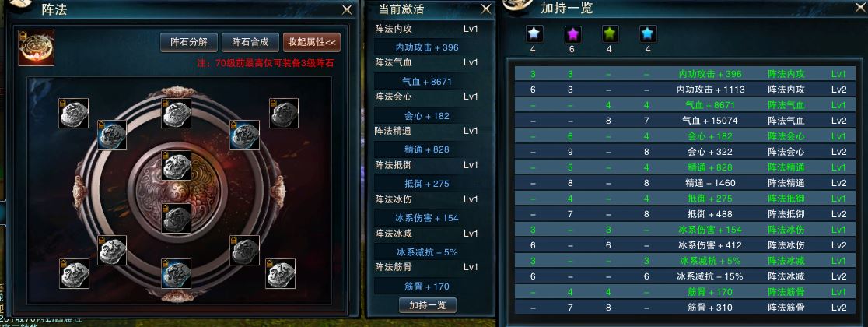Open the 加持一览 overview button
This screenshot has height=327, width=868.
point(427,305)
